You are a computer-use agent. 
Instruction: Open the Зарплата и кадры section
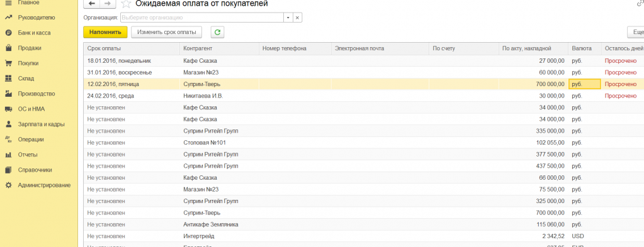coord(41,124)
